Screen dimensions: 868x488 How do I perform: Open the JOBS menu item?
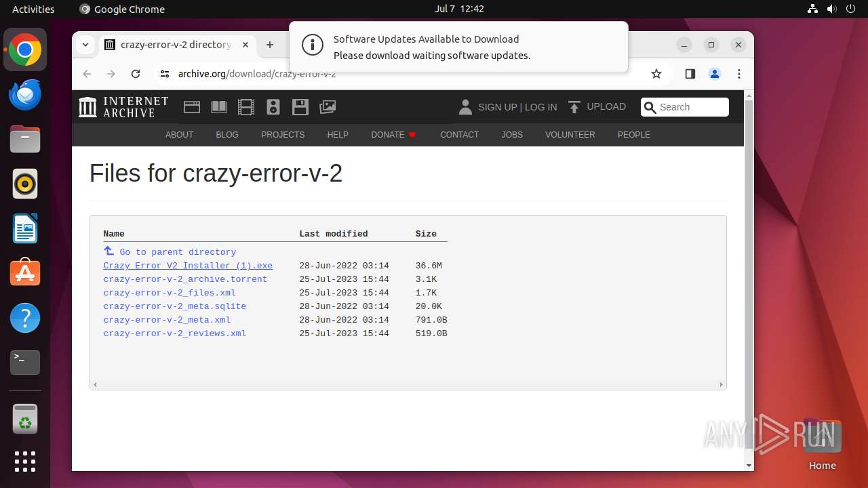coord(512,135)
